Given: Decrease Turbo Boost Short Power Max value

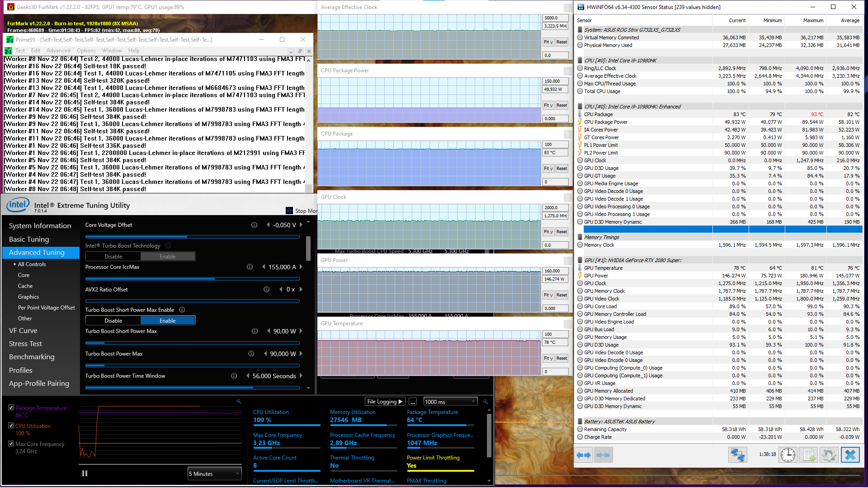Looking at the screenshot, I should 269,331.
